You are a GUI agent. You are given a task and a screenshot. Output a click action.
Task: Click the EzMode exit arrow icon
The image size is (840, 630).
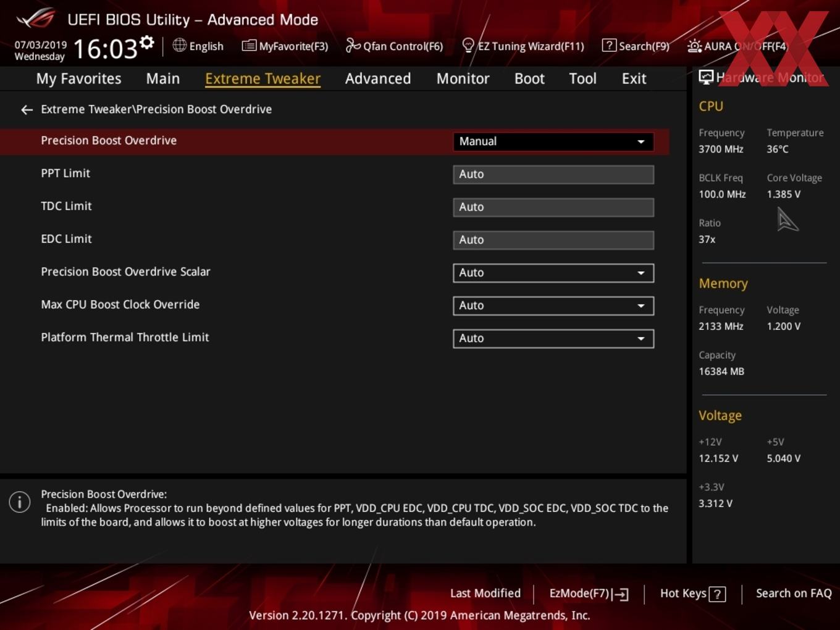[621, 594]
